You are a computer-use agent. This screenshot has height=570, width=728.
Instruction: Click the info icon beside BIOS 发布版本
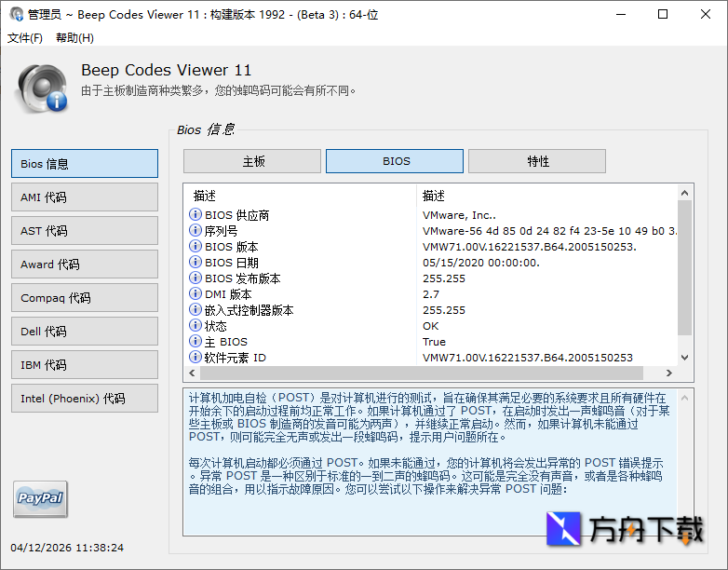coord(195,278)
